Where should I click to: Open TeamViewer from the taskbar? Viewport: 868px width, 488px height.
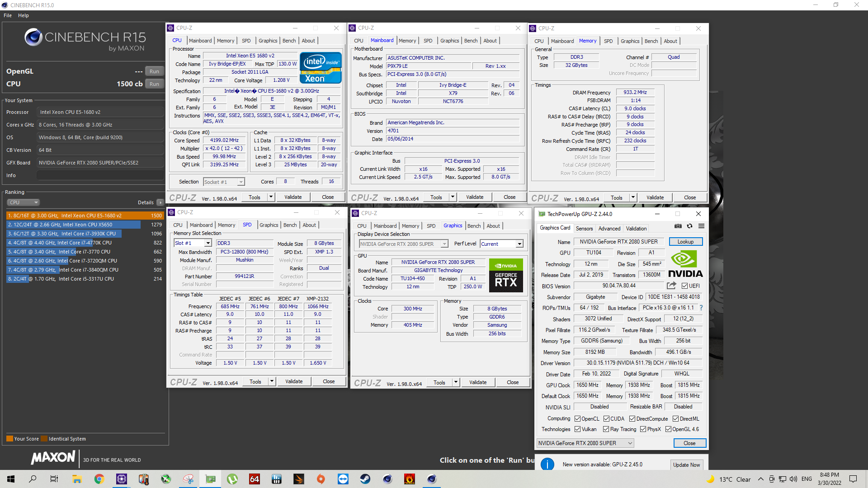pos(343,479)
